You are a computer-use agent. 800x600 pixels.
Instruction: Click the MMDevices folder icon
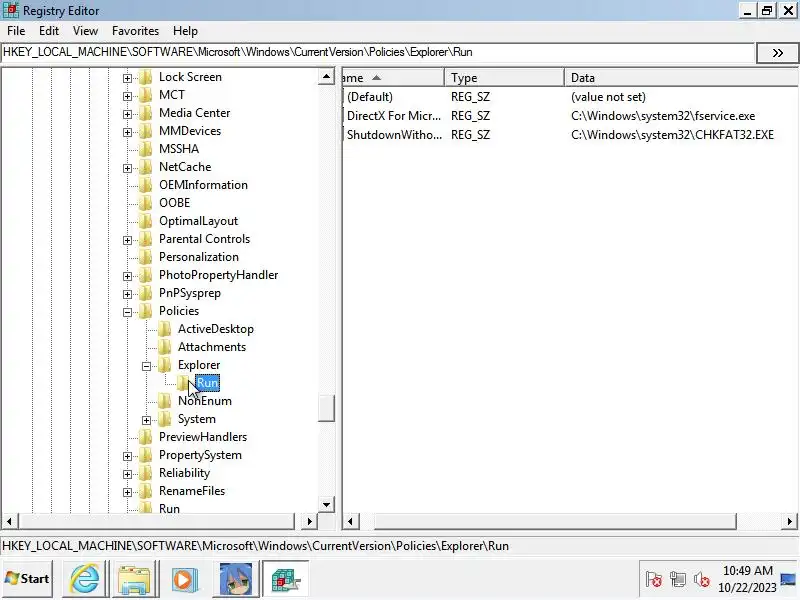[x=146, y=131]
